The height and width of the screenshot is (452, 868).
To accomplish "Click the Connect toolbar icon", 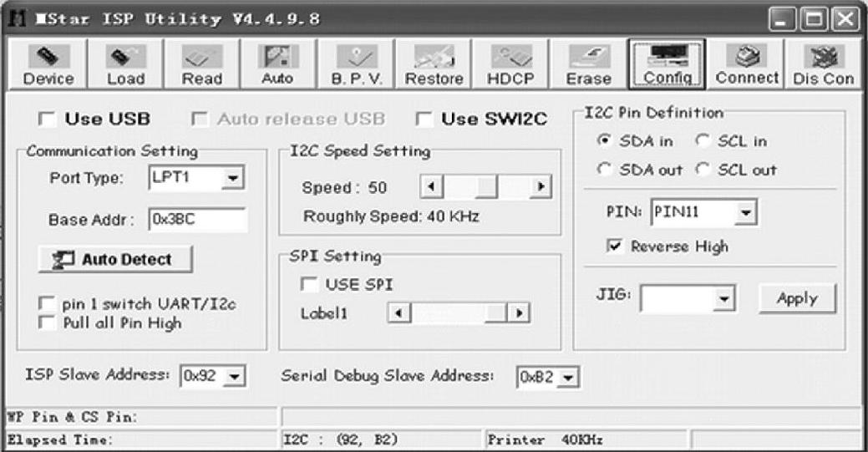I will click(746, 64).
